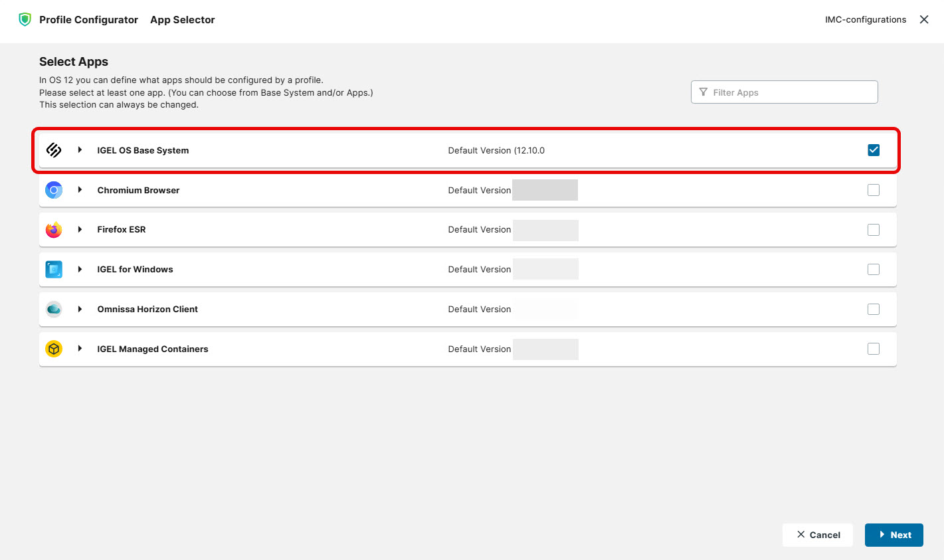Click Default Version in Firefox ESR row
The image size is (944, 560).
(x=480, y=229)
